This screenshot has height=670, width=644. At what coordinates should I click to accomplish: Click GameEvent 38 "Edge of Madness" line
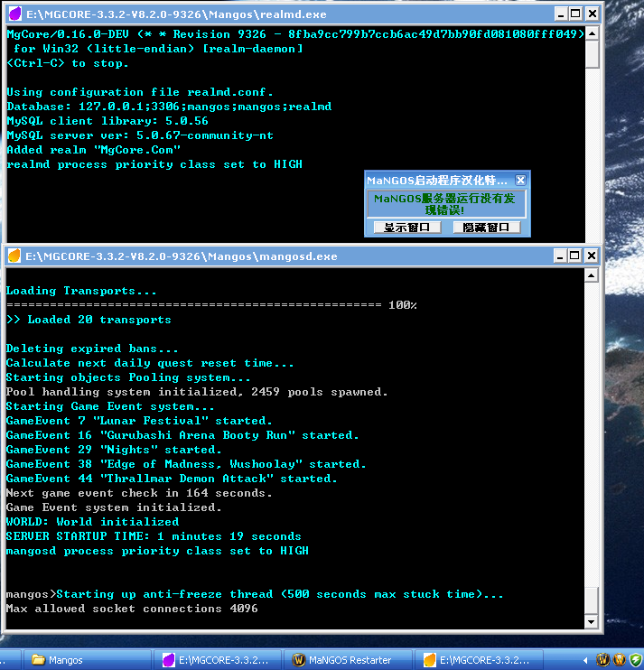click(x=186, y=464)
